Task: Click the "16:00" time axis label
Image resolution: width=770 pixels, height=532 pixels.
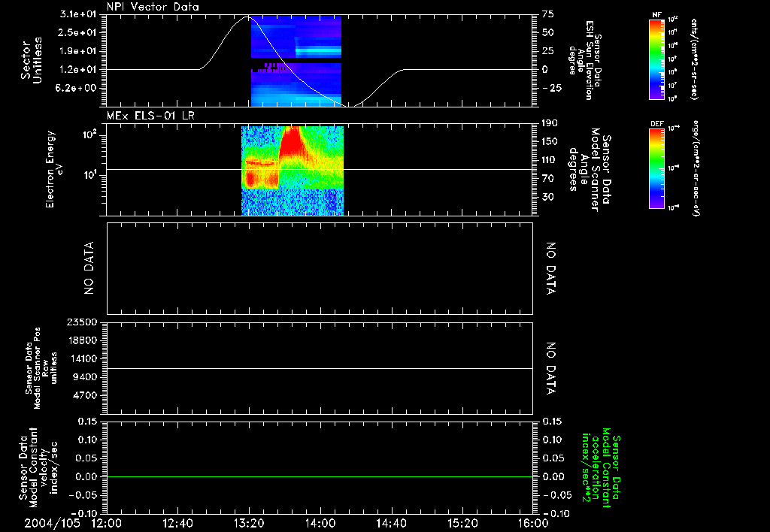Action: pyautogui.click(x=533, y=523)
